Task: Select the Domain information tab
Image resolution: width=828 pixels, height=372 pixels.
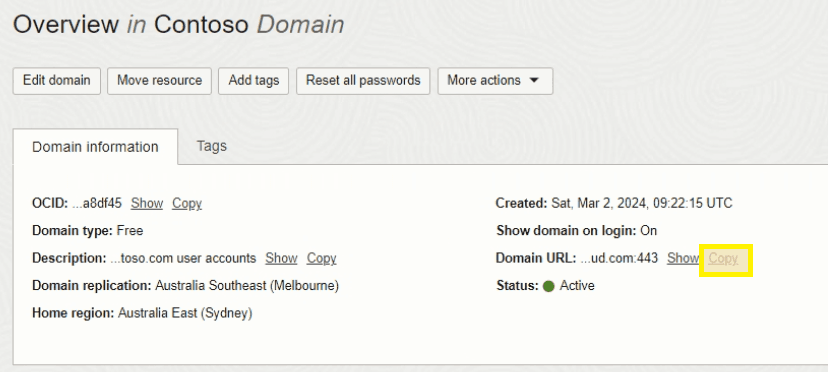Action: pyautogui.click(x=95, y=147)
